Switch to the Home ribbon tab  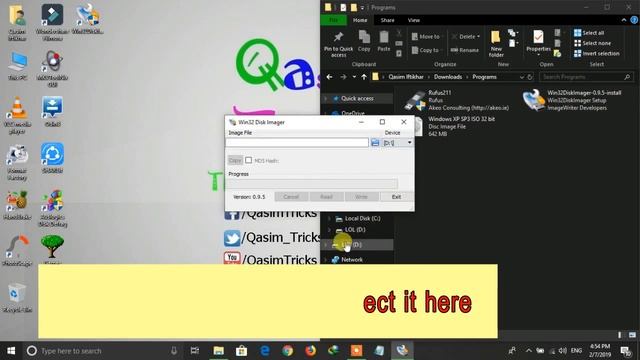(360, 20)
